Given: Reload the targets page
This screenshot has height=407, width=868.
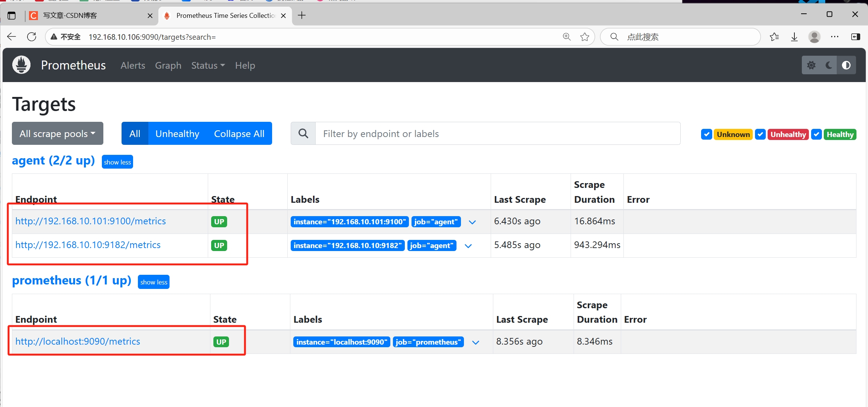Looking at the screenshot, I should [32, 37].
